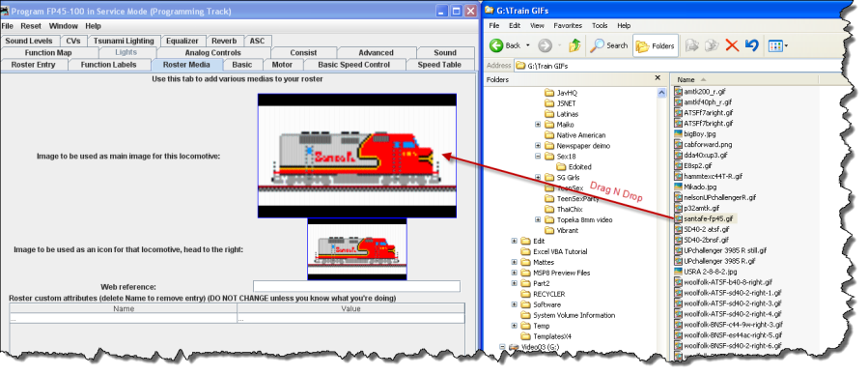Toggle the Folders pane button

click(656, 45)
